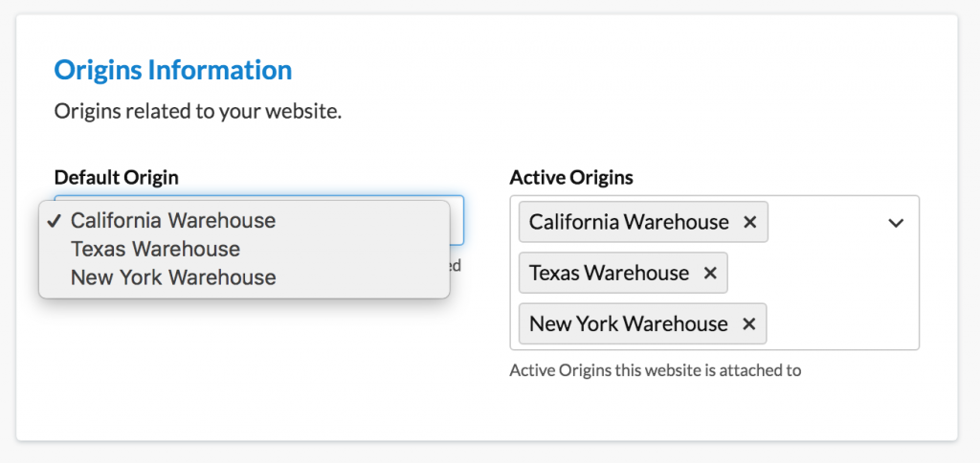Choose New York Warehouse in Default Origin list
The height and width of the screenshot is (463, 980).
(173, 277)
